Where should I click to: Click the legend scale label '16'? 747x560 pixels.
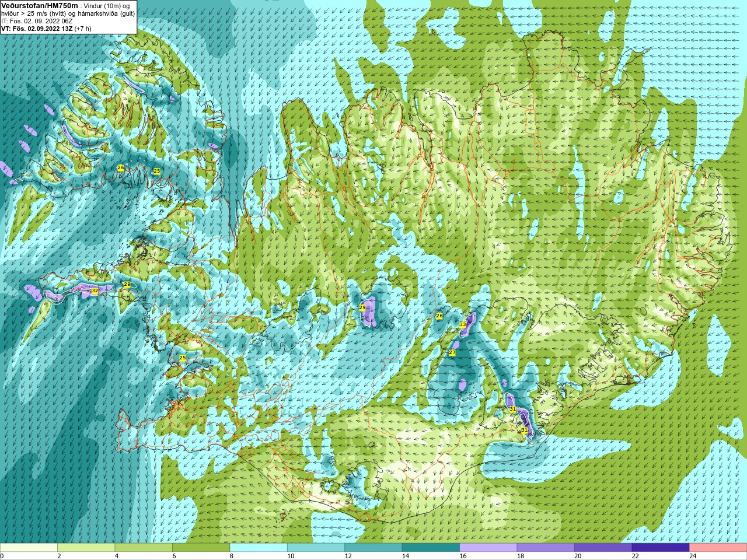pos(463,556)
